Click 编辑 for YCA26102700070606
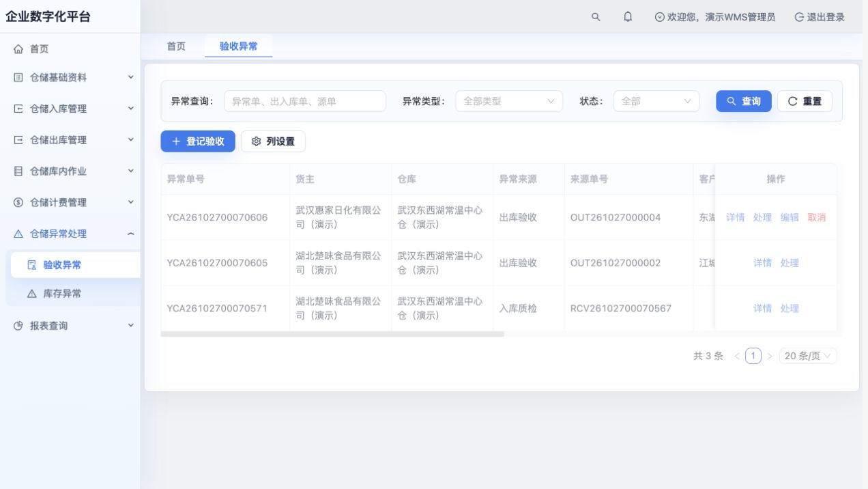 tap(790, 217)
